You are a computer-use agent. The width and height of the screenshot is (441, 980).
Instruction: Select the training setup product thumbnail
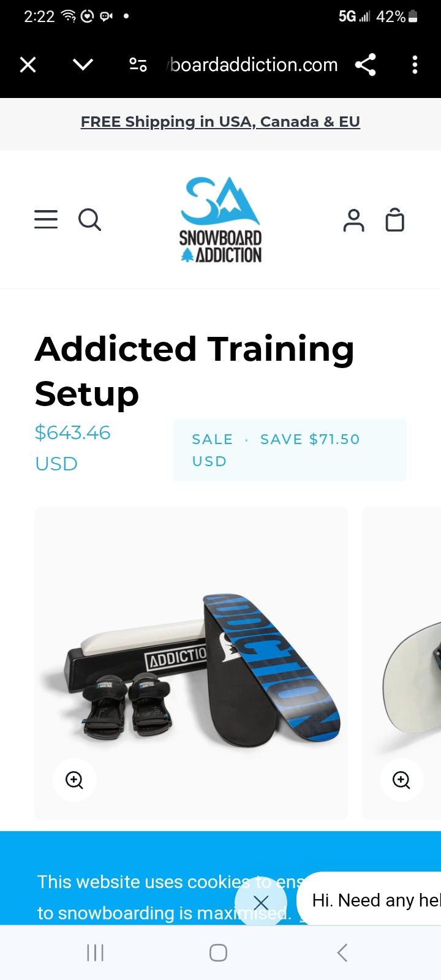(191, 663)
